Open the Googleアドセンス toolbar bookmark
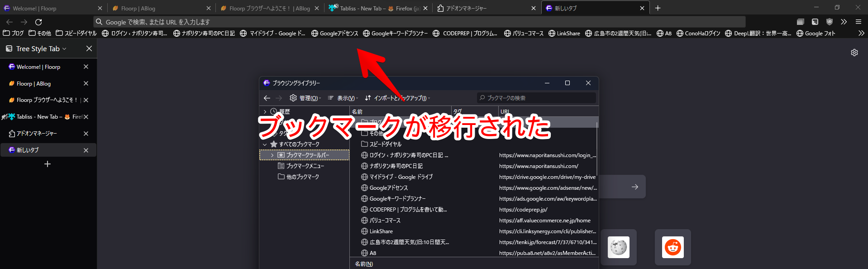 [x=335, y=33]
